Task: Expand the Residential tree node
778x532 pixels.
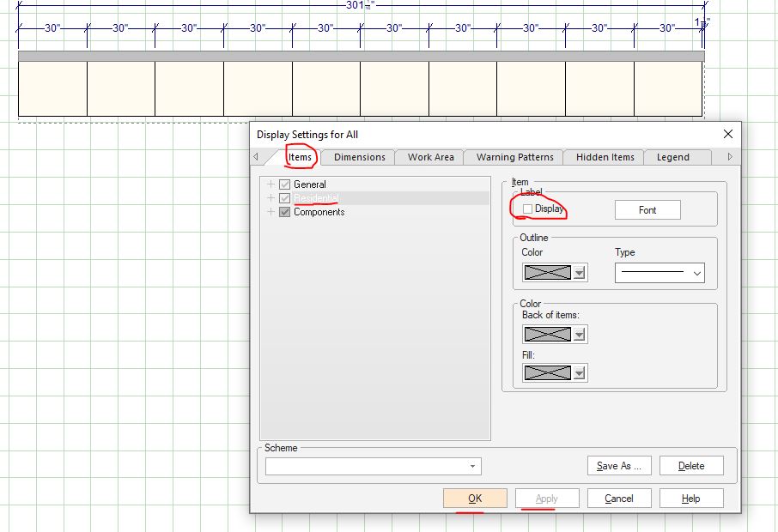Action: tap(271, 198)
